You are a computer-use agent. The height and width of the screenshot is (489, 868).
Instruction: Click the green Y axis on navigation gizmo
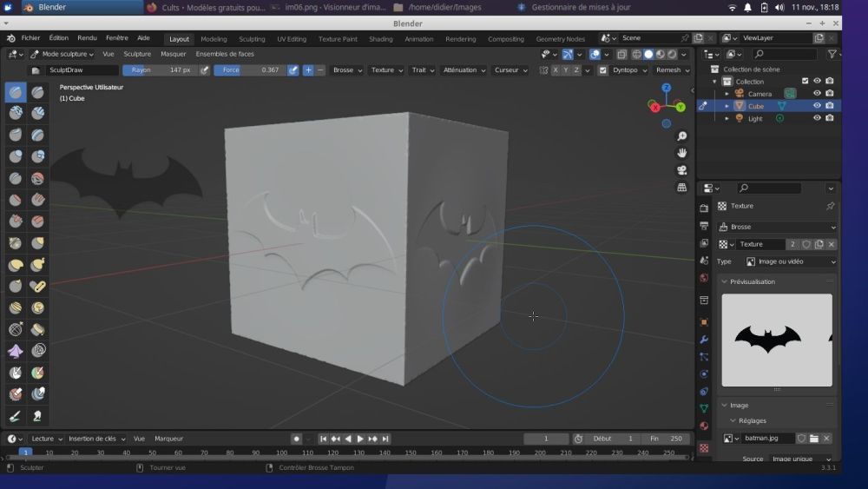681,107
